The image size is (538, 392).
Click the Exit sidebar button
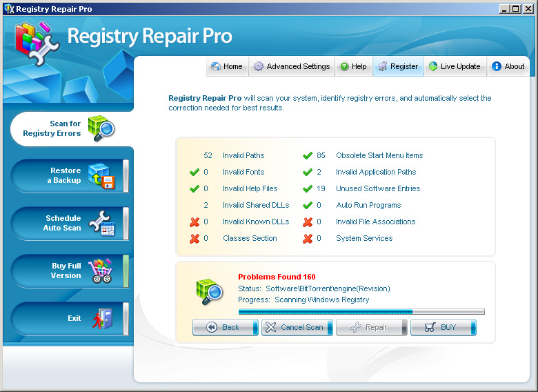(x=70, y=319)
